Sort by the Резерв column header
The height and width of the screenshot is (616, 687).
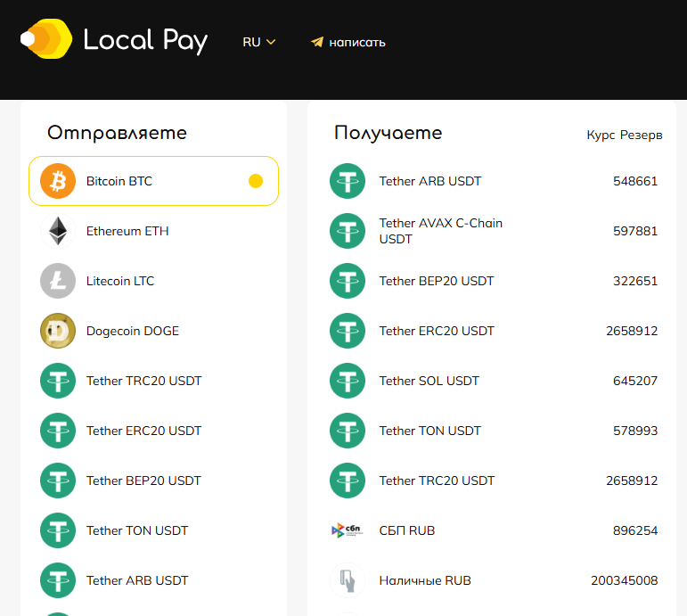pyautogui.click(x=642, y=136)
